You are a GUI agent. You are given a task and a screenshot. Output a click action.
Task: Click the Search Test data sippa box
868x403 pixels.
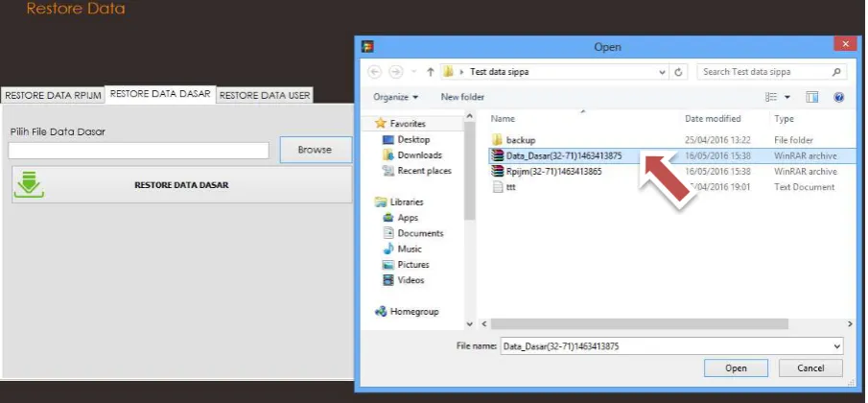click(770, 72)
